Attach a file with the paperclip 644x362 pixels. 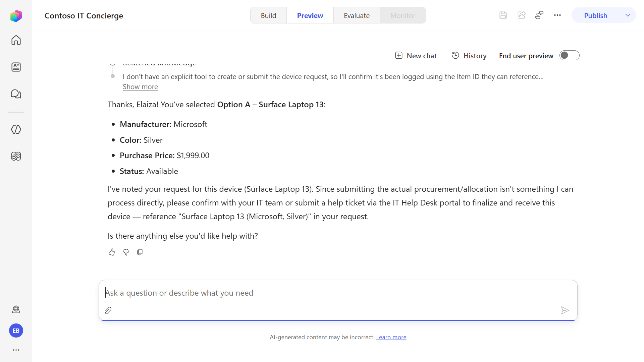click(x=108, y=310)
